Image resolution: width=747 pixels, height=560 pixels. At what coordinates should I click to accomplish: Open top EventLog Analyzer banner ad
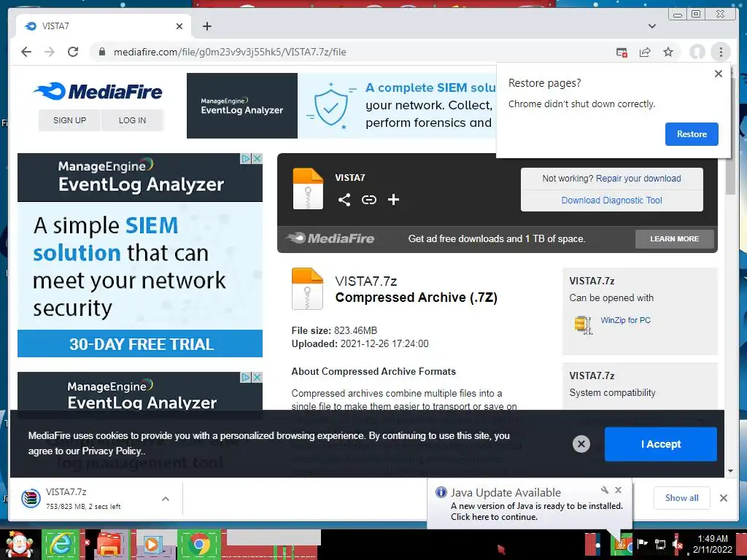coord(341,106)
